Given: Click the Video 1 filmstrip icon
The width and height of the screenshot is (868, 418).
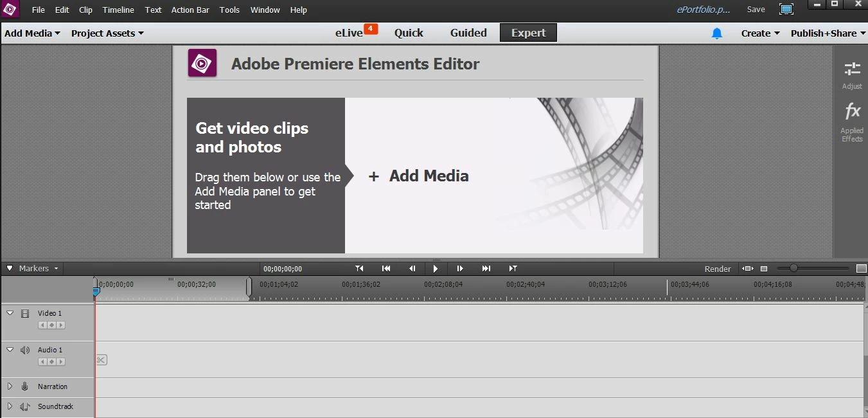Looking at the screenshot, I should (x=25, y=313).
